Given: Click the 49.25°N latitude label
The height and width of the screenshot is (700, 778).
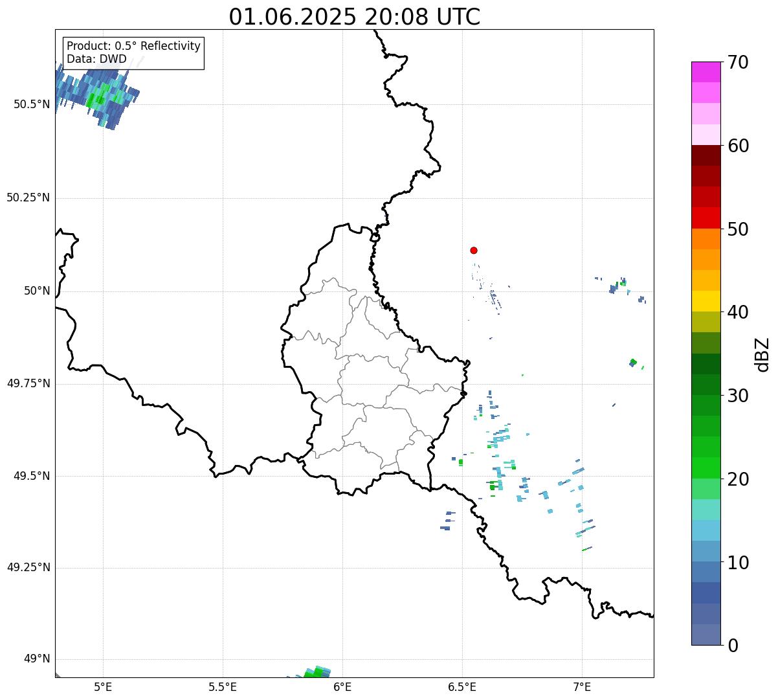Looking at the screenshot, I should point(28,568).
